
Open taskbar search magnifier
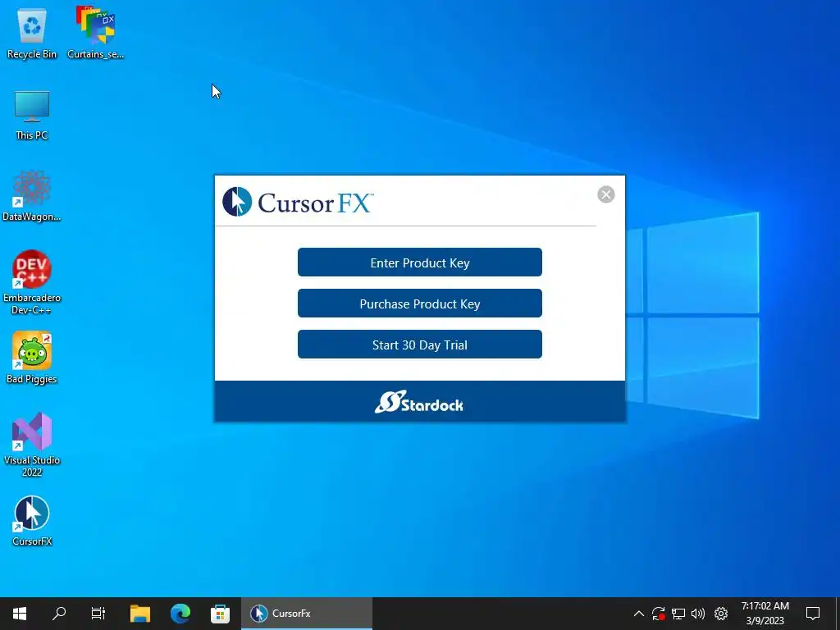click(x=59, y=614)
